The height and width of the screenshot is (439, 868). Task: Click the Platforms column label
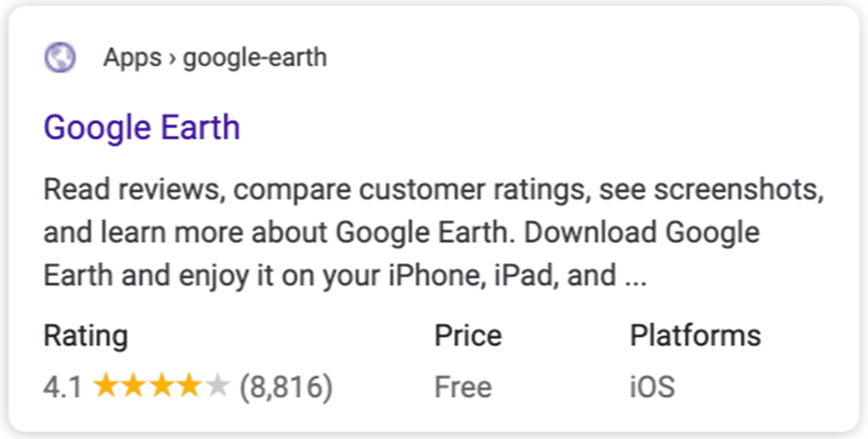point(695,335)
